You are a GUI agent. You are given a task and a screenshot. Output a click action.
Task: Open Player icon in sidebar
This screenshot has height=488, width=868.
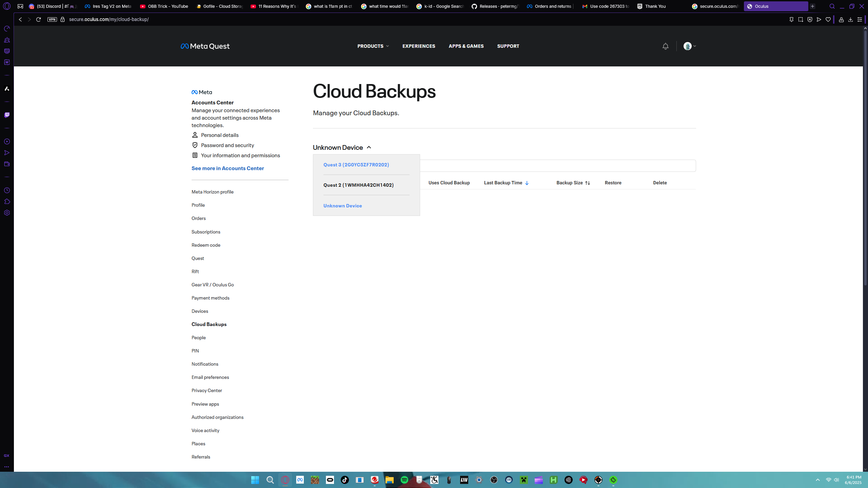pos(7,142)
